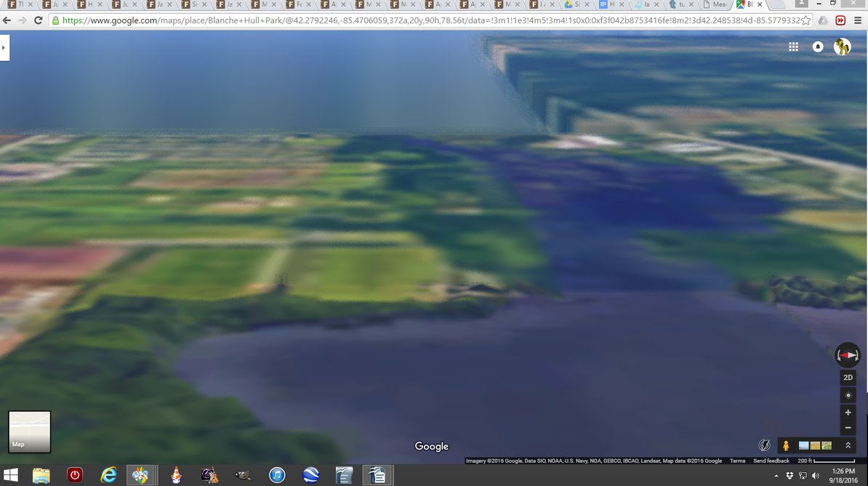Show your current location on map
This screenshot has width=868, height=486.
pos(848,396)
